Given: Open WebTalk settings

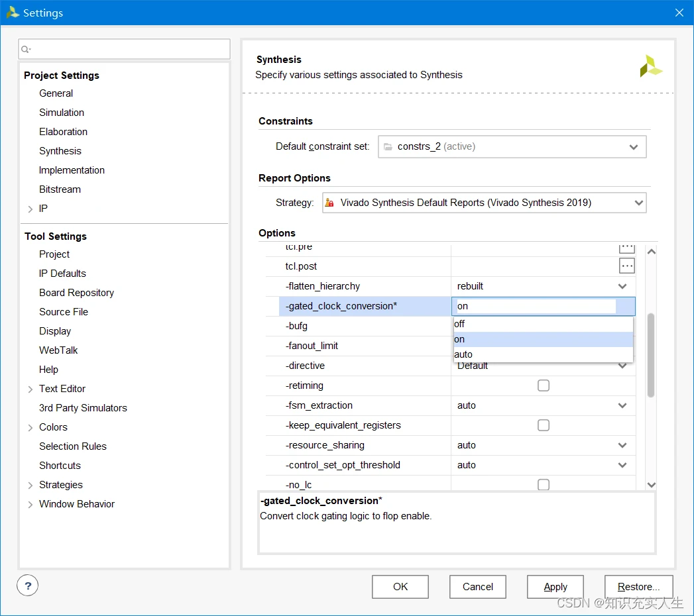Looking at the screenshot, I should (58, 350).
